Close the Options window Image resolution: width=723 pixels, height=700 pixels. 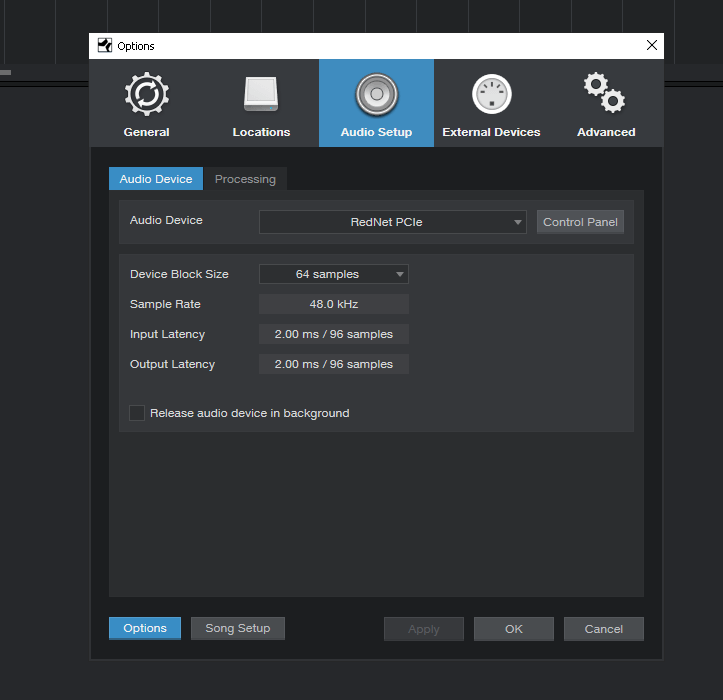(652, 45)
